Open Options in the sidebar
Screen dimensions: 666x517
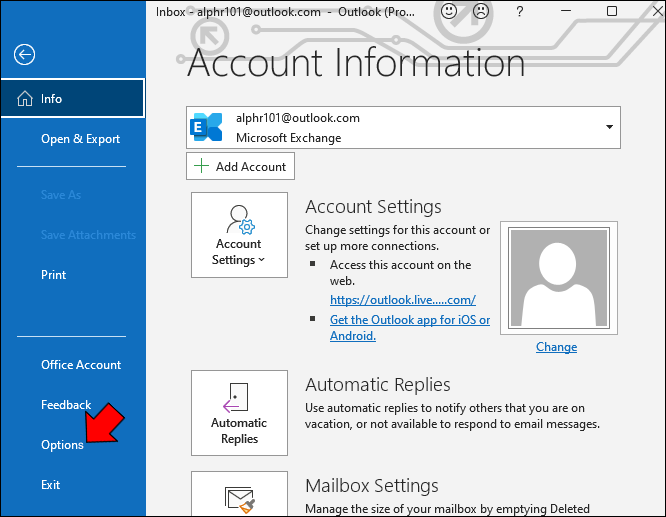(x=62, y=445)
